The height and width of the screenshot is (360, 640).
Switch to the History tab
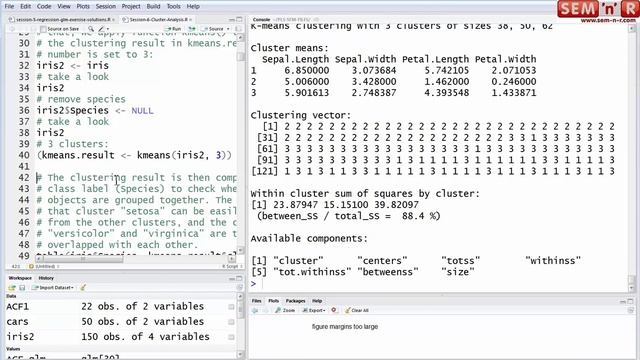46,278
